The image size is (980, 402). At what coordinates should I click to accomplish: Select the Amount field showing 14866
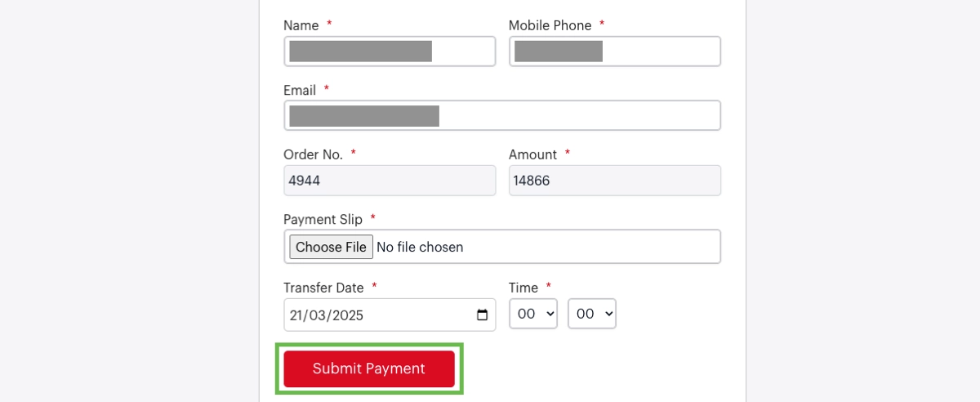(x=614, y=181)
